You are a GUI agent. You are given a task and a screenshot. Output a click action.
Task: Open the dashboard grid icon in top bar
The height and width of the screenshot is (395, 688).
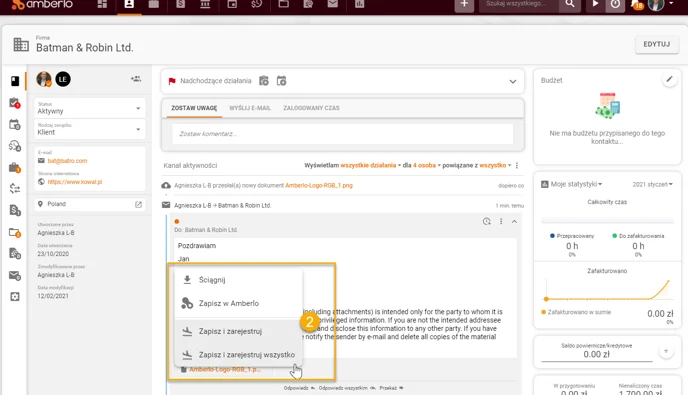pos(102,4)
